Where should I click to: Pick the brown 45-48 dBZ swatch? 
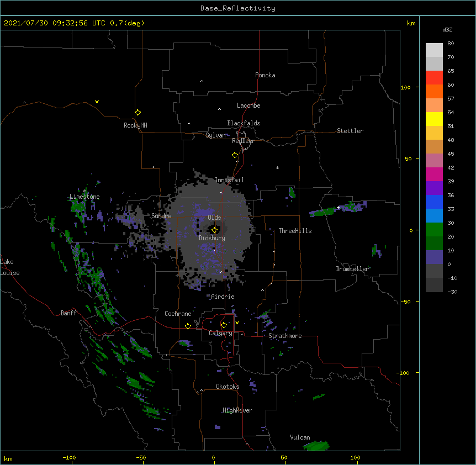[434, 146]
